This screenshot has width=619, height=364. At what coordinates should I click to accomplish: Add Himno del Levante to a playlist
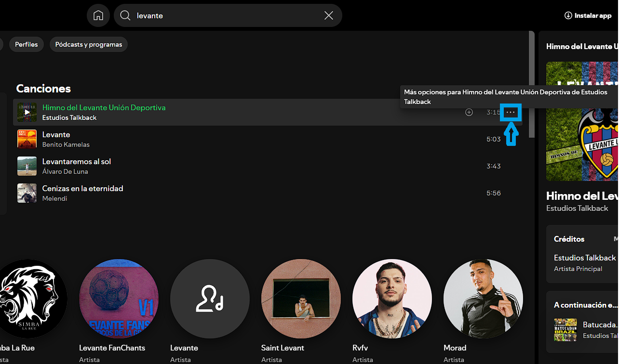point(469,112)
